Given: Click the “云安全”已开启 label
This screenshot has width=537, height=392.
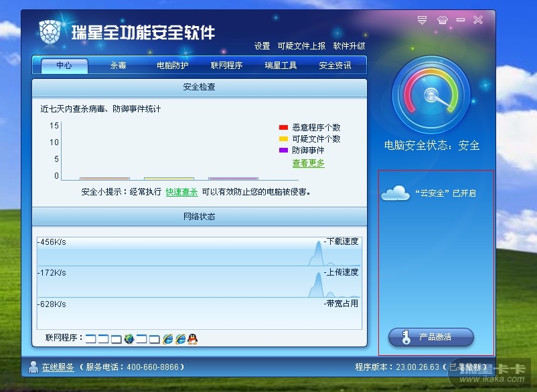Looking at the screenshot, I should (x=445, y=193).
